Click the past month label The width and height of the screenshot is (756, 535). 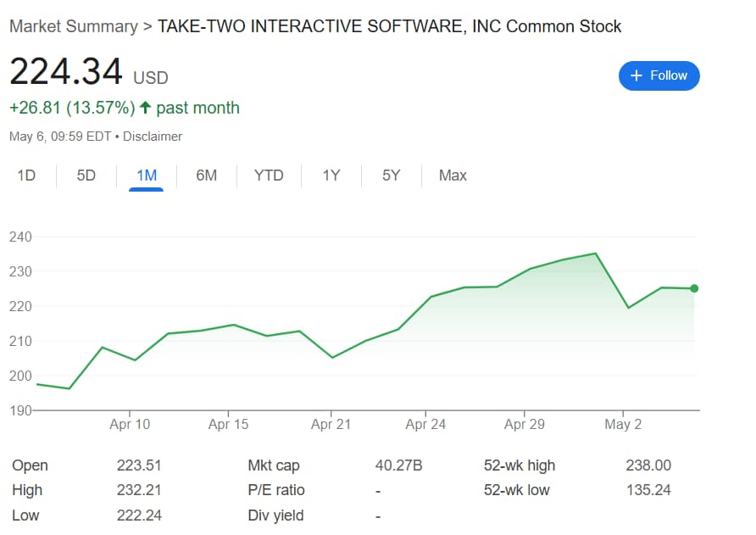(197, 108)
